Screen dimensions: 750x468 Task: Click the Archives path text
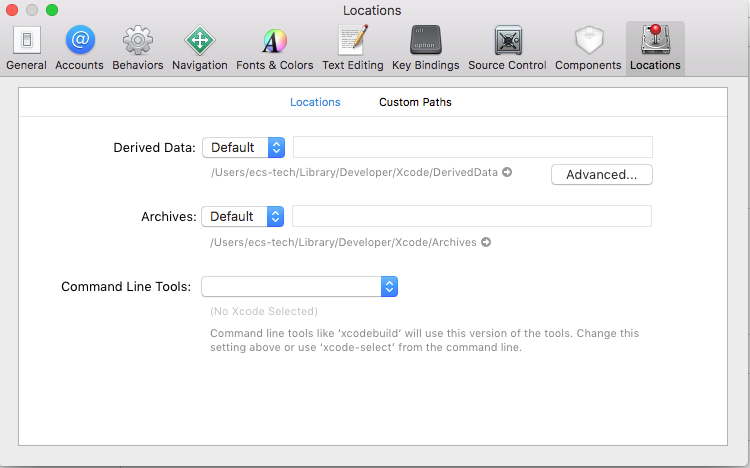[x=343, y=242]
